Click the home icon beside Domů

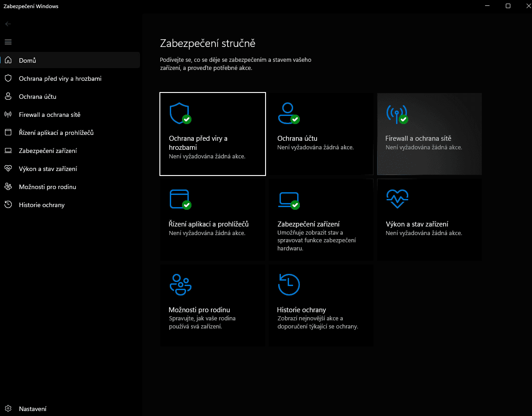[8, 60]
